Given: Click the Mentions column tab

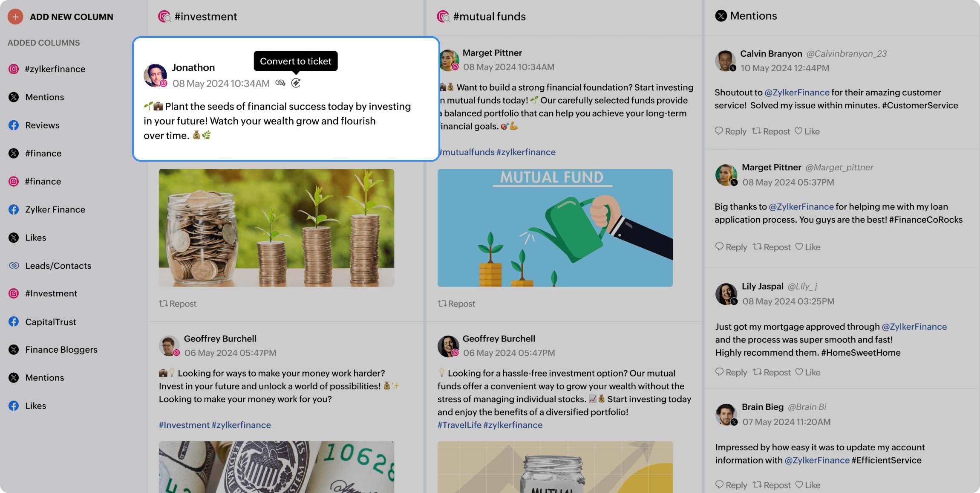Looking at the screenshot, I should [x=752, y=16].
